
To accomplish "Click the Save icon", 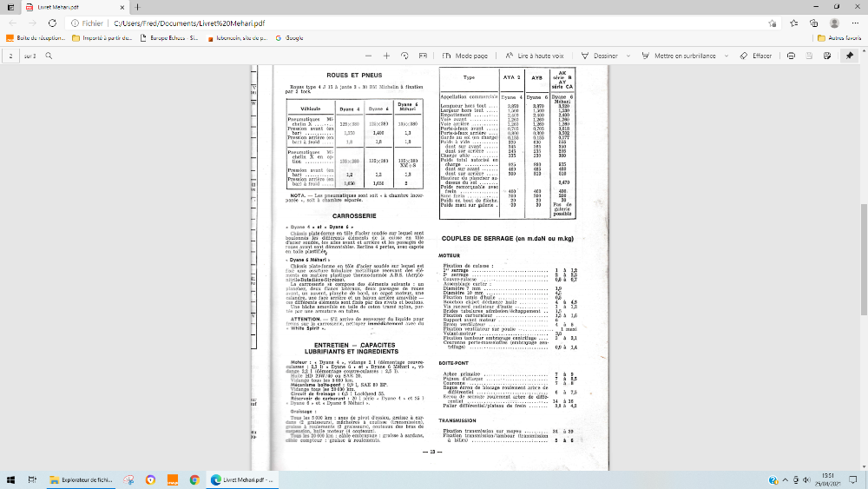I will [x=809, y=56].
